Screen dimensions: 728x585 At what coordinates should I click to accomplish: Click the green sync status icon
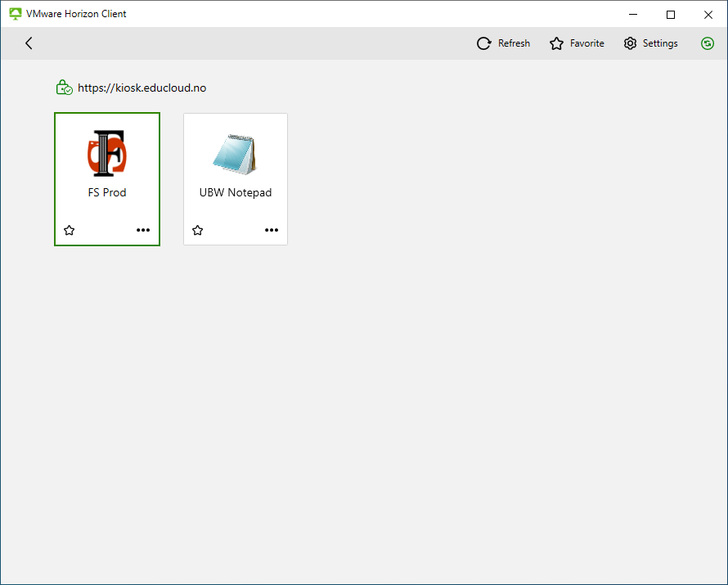707,43
